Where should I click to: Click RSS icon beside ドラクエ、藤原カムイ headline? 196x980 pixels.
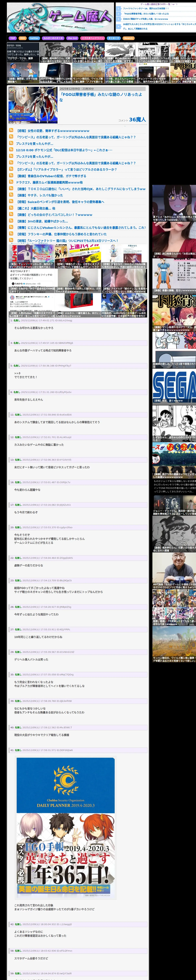click(x=11, y=182)
